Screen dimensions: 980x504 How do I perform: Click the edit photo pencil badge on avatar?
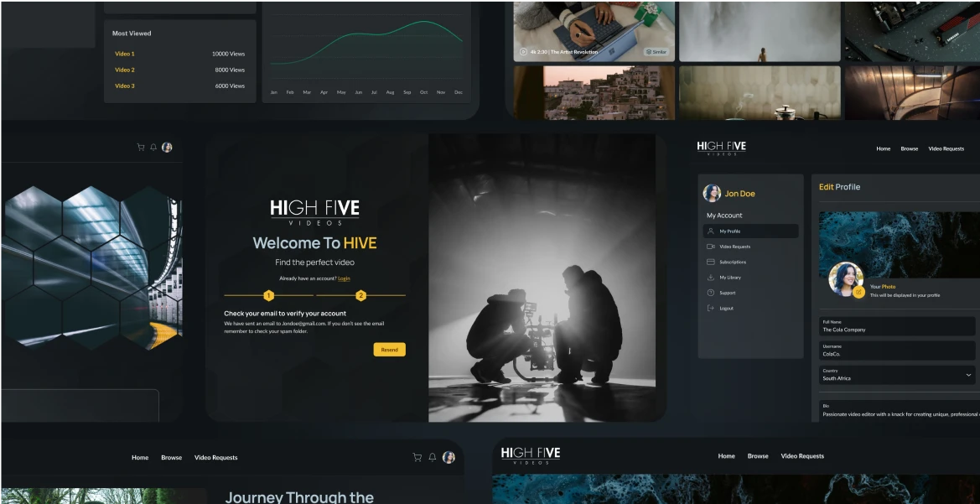(x=858, y=292)
